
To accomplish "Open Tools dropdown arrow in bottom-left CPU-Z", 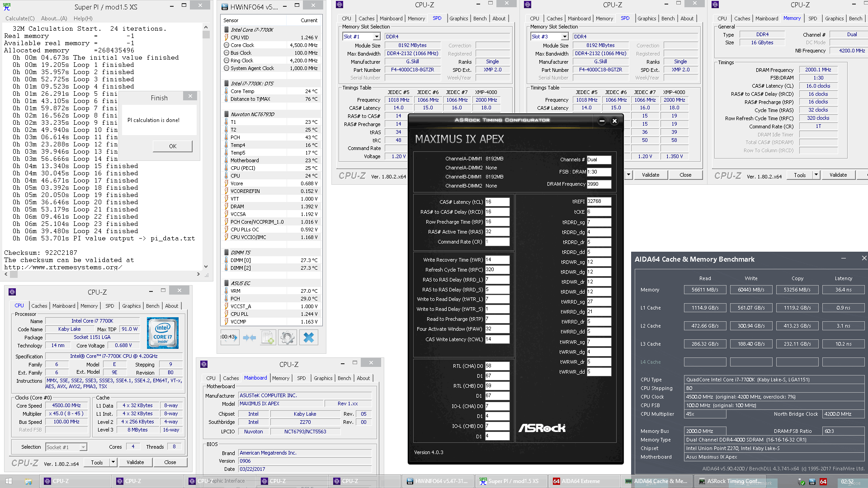I will [x=113, y=462].
